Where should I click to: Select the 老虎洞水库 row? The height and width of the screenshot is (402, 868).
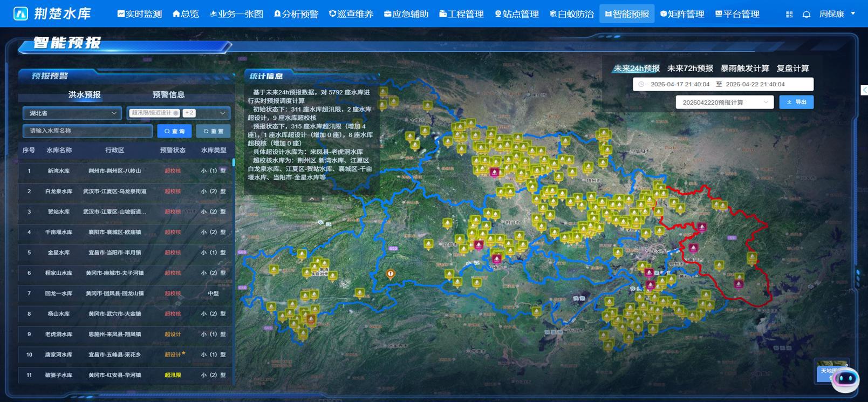point(125,335)
